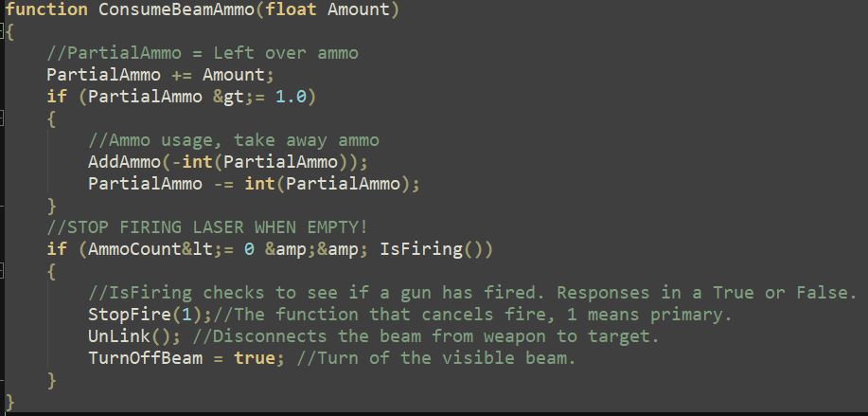Collapse the PartialAmmo if-block fold marker
868x416 pixels.
tap(2, 118)
